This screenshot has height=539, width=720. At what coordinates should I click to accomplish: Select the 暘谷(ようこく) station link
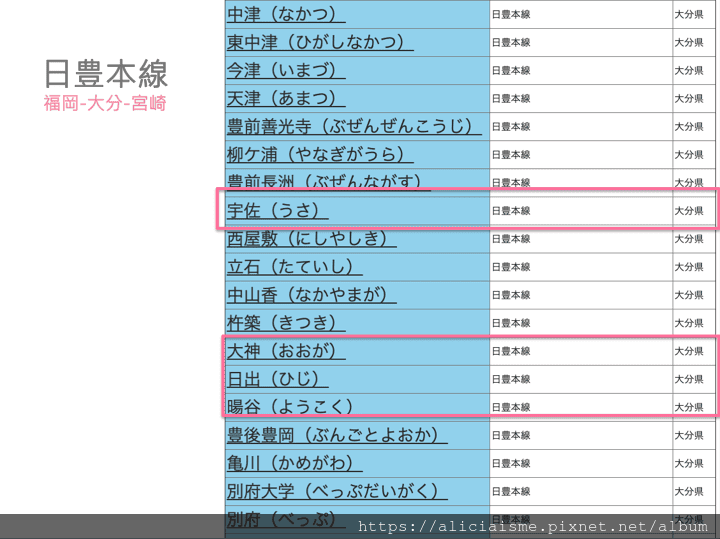click(x=290, y=406)
